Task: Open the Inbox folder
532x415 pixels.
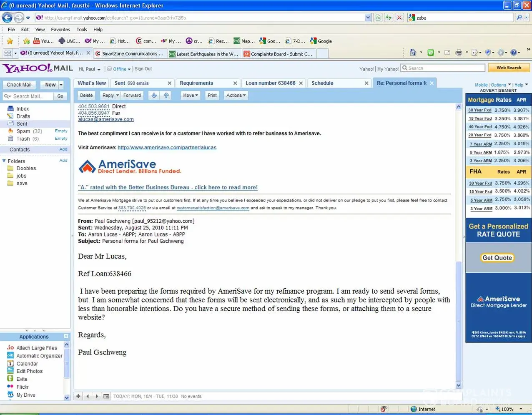Action: pyautogui.click(x=23, y=109)
